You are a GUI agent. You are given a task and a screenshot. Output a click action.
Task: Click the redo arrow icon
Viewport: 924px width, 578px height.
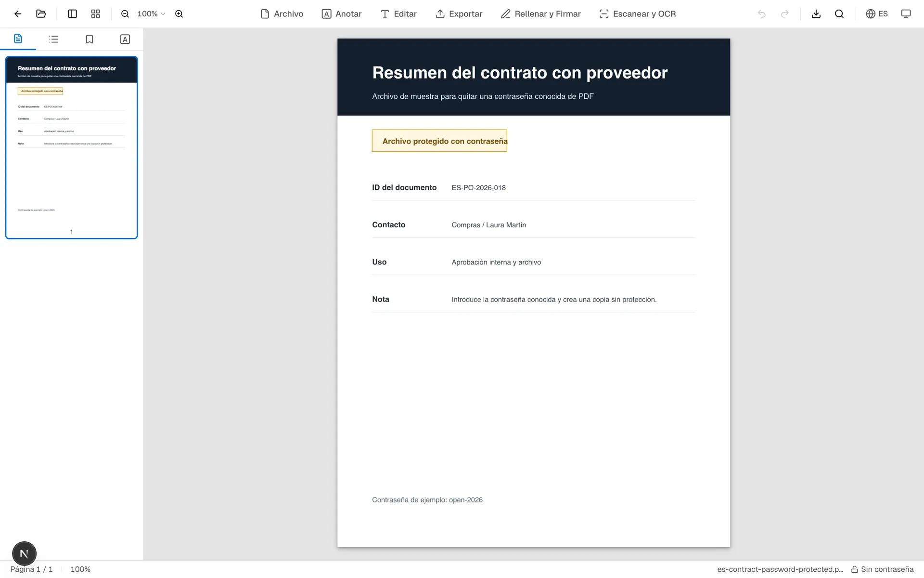tap(784, 14)
